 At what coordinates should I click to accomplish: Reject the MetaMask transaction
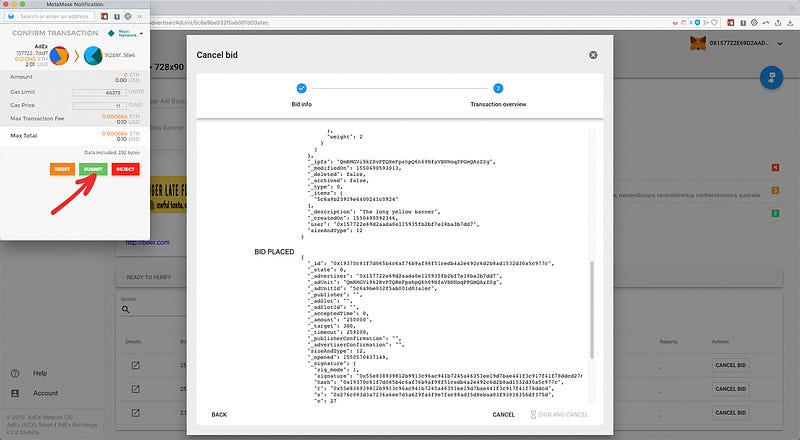[126, 169]
